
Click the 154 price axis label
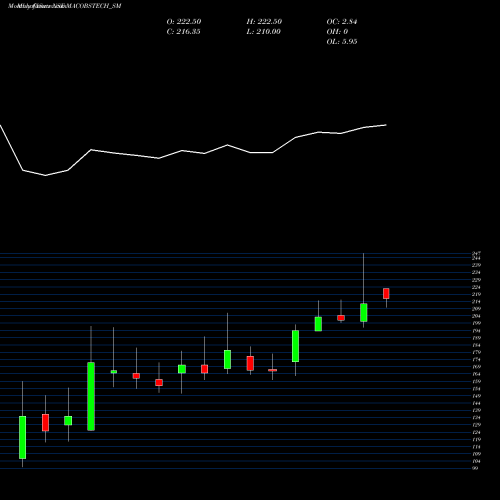click(476, 389)
